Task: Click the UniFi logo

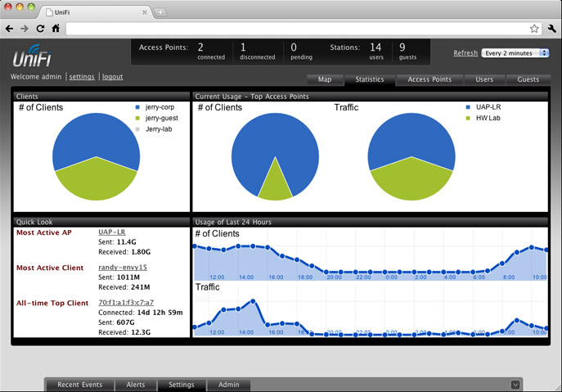Action: click(x=32, y=56)
